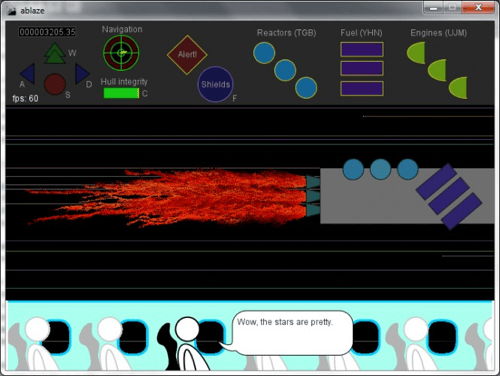
Task: Click the blue left arrow A control
Action: pyautogui.click(x=27, y=74)
